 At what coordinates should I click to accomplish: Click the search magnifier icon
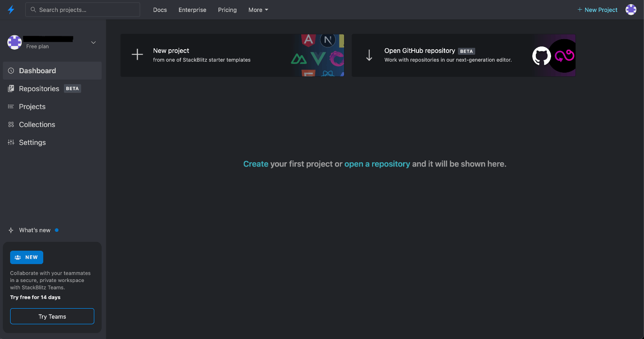tap(33, 10)
